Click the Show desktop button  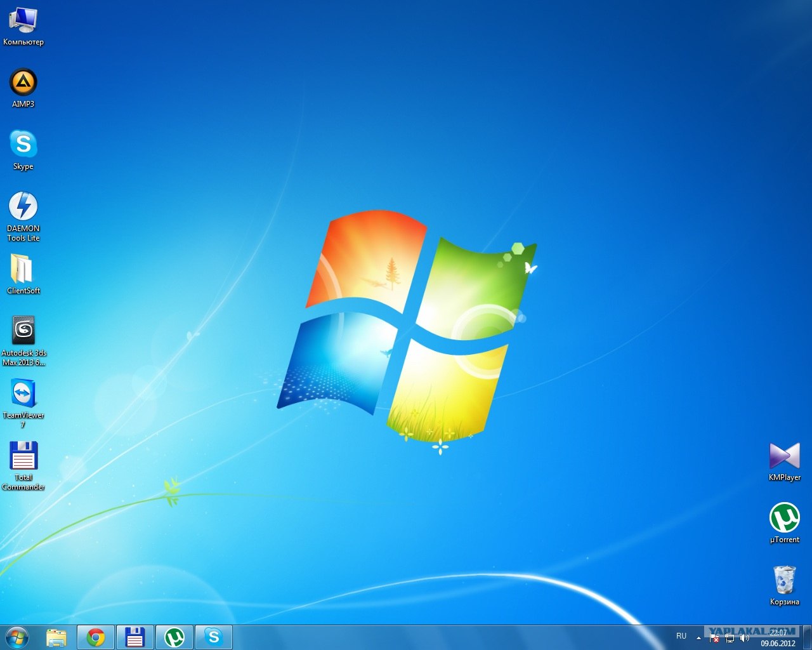[807, 637]
